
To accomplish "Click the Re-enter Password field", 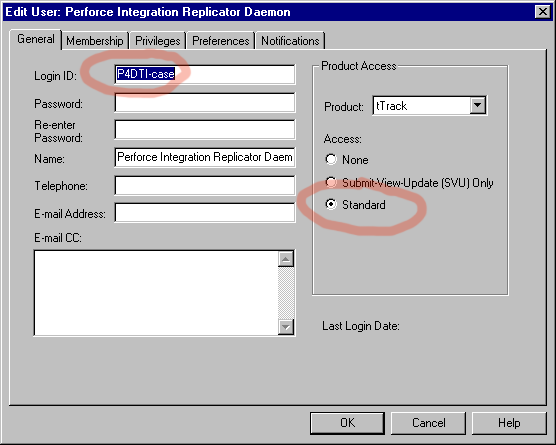I will (x=205, y=129).
